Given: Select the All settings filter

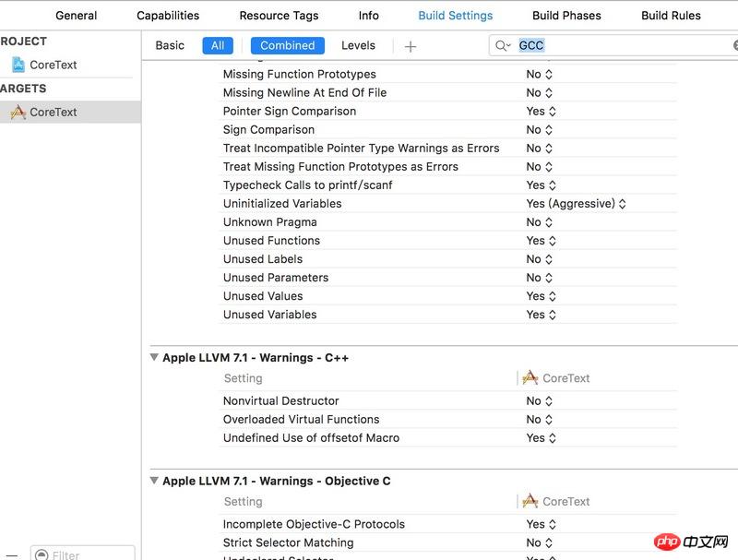Looking at the screenshot, I should coord(218,45).
